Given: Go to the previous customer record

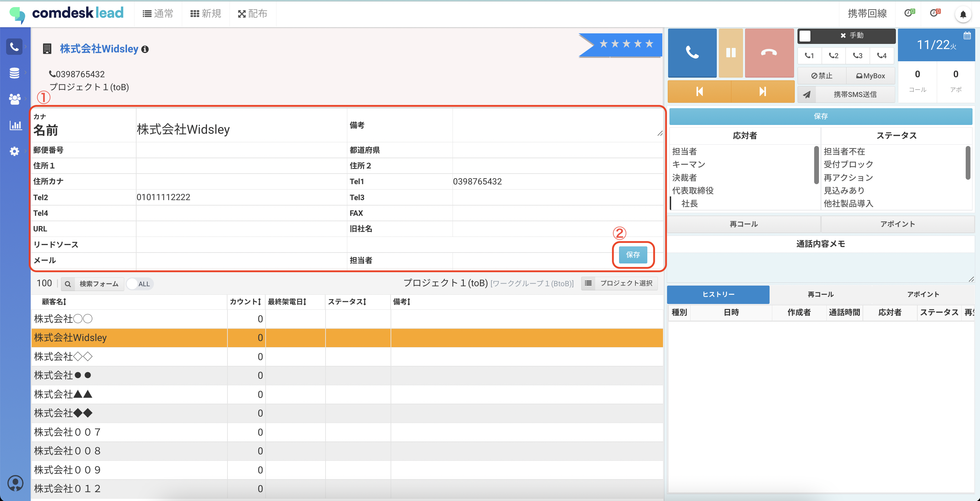Looking at the screenshot, I should click(x=699, y=91).
